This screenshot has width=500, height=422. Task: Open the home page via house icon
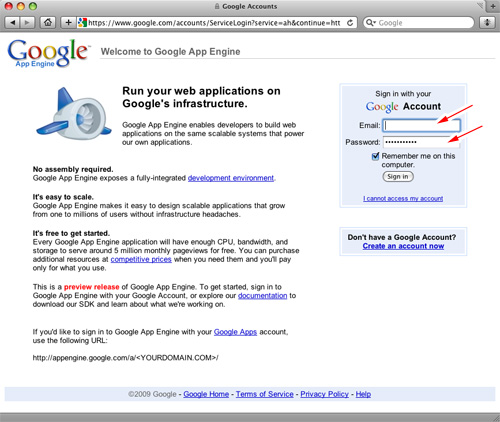point(48,23)
